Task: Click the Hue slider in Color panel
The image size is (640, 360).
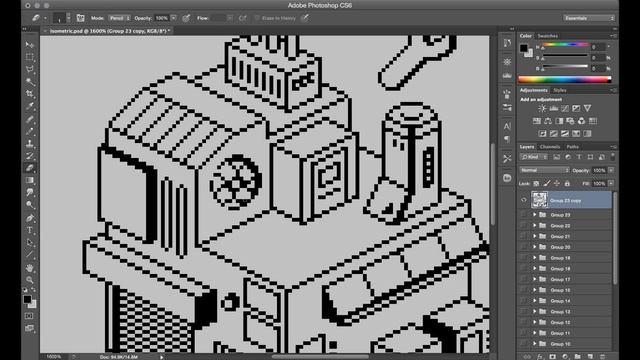Action: click(566, 45)
